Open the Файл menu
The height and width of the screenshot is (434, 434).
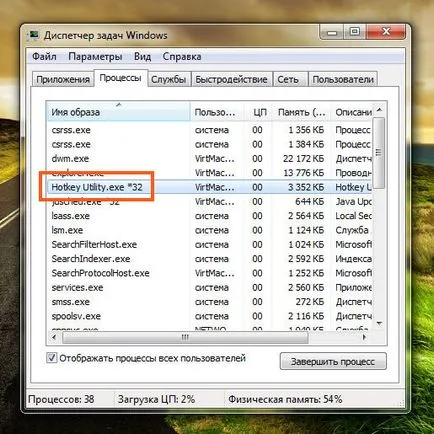[44, 56]
